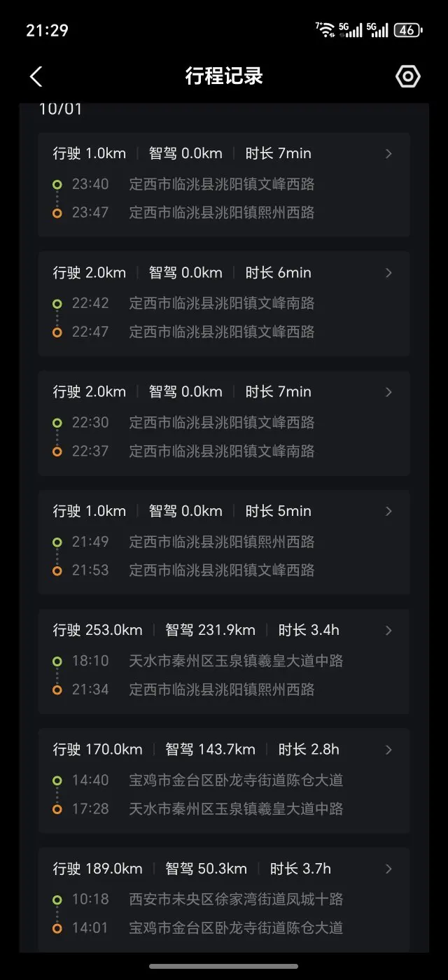Open trip starting at 22:42
Image resolution: width=448 pixels, height=980 pixels.
(x=223, y=304)
